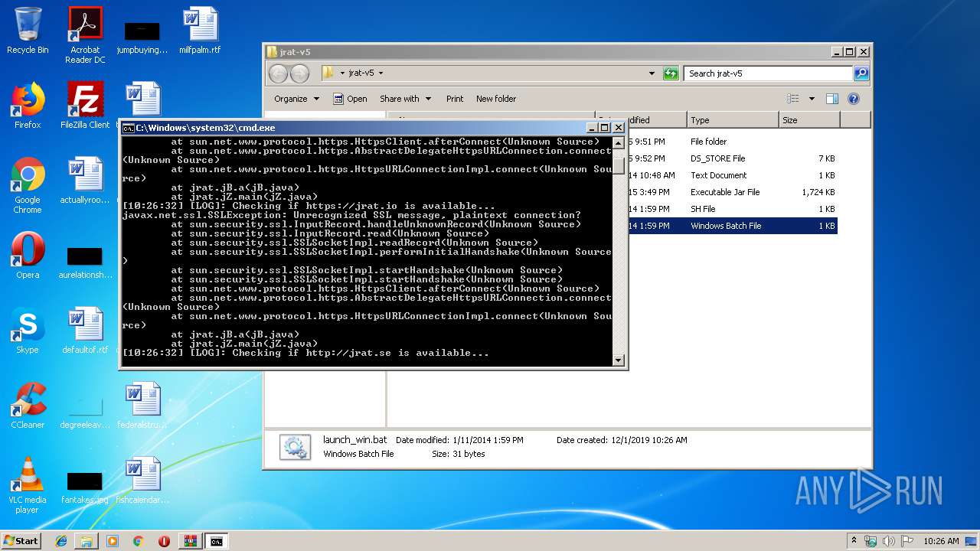Expand Share with dropdown
Image resolution: width=980 pixels, height=551 pixels.
(x=405, y=99)
